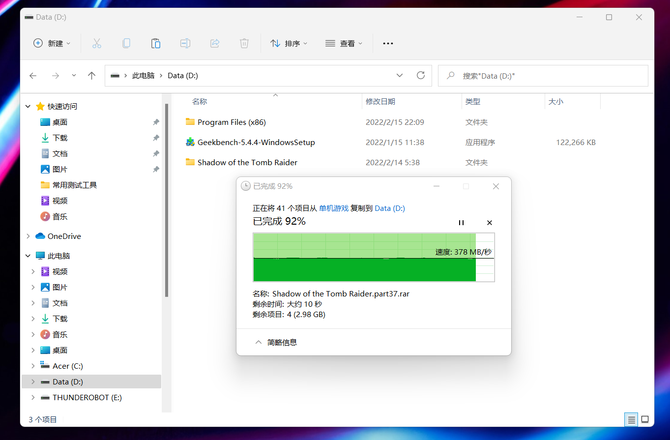
Task: Pause the file copy operation
Action: tap(461, 223)
